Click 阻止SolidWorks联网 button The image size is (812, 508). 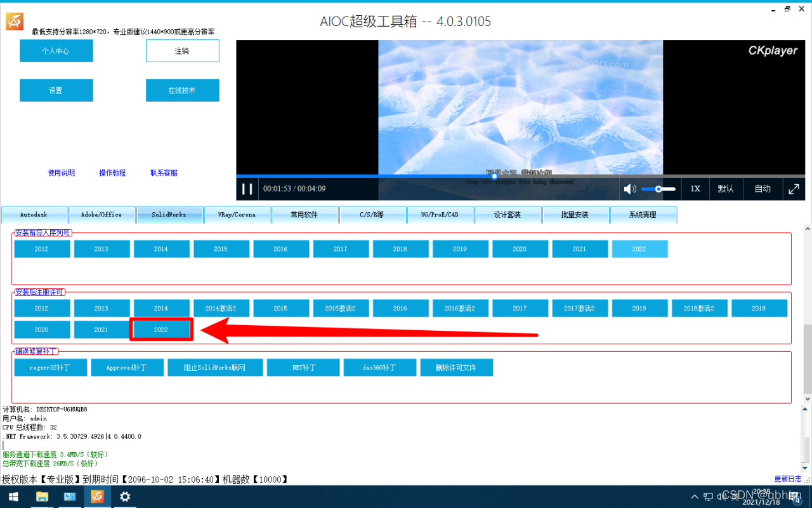click(215, 368)
